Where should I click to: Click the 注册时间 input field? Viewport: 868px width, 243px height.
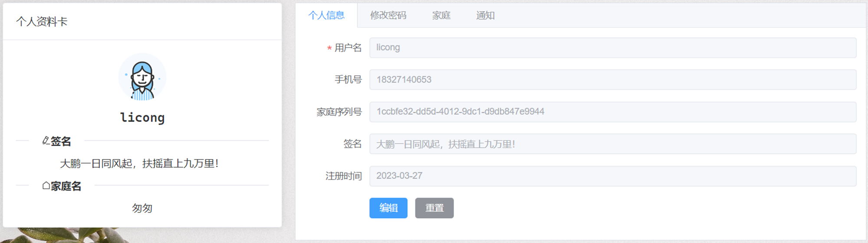613,176
